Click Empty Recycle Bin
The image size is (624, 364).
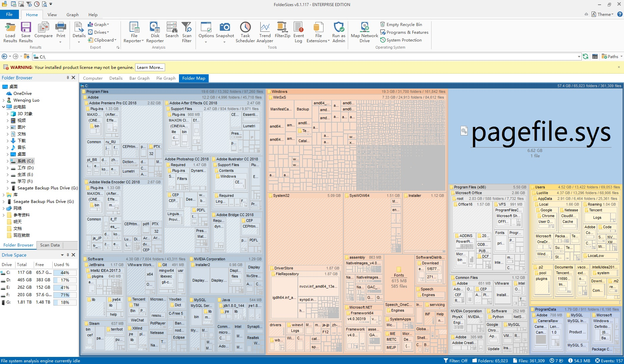(401, 24)
